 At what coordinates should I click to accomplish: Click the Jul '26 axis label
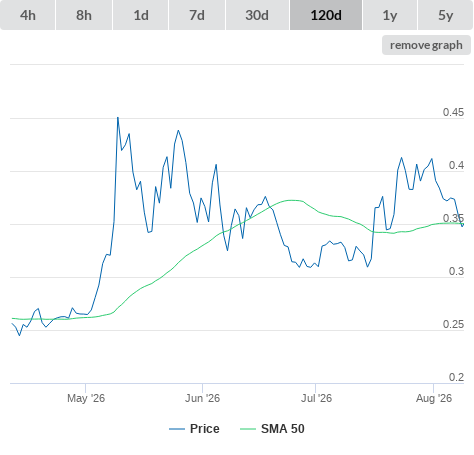tap(316, 398)
